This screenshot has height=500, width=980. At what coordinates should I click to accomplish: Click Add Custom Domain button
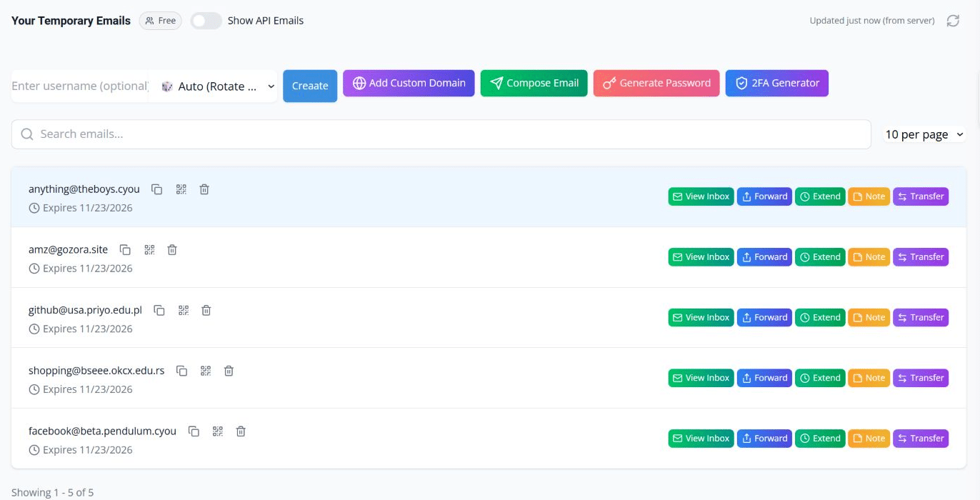409,83
